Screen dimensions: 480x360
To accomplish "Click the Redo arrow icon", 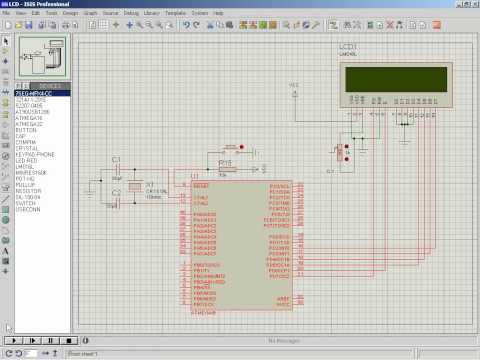I will 197,25.
